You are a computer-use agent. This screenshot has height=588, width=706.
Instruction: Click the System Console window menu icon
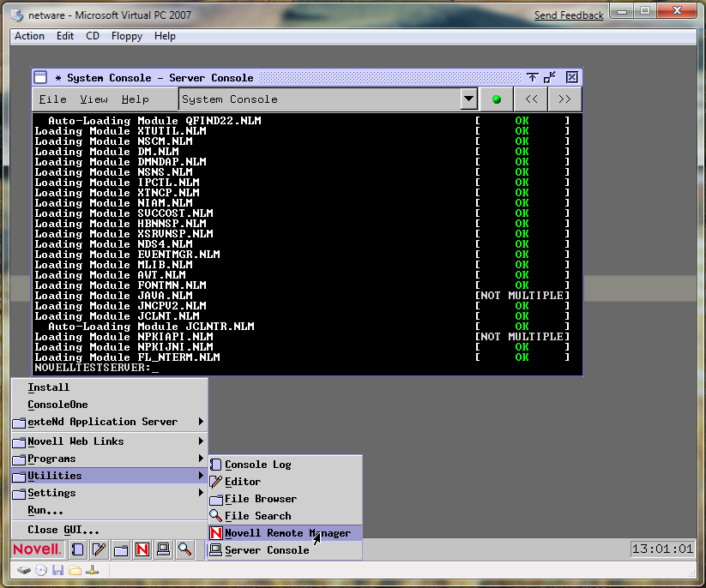40,77
